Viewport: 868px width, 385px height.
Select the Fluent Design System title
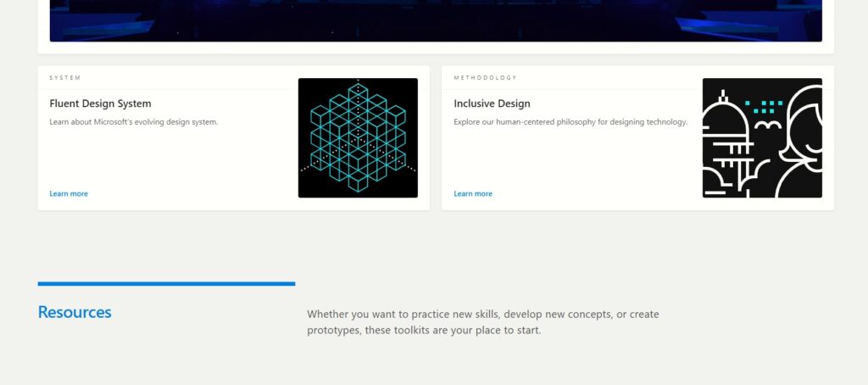pos(100,103)
